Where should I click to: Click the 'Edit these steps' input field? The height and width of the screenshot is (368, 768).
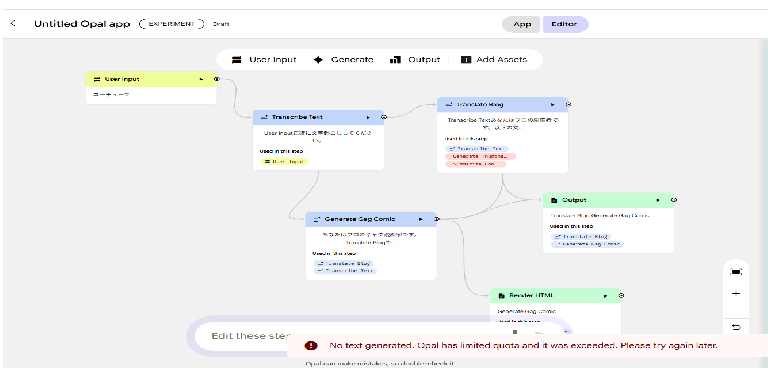tap(245, 336)
